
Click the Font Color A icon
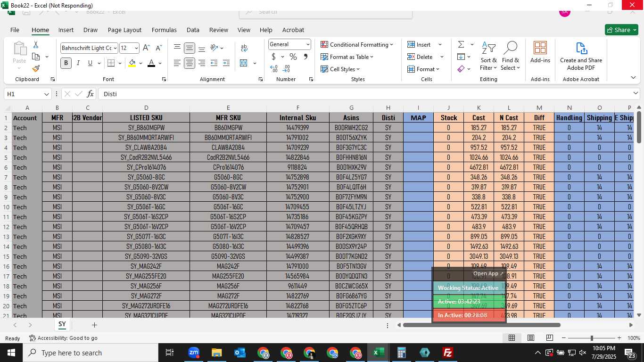[151, 63]
